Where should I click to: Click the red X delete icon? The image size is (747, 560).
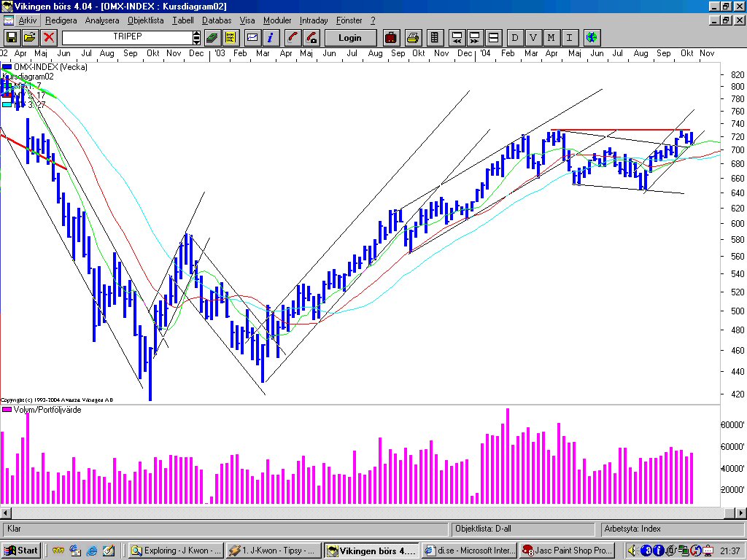point(49,37)
